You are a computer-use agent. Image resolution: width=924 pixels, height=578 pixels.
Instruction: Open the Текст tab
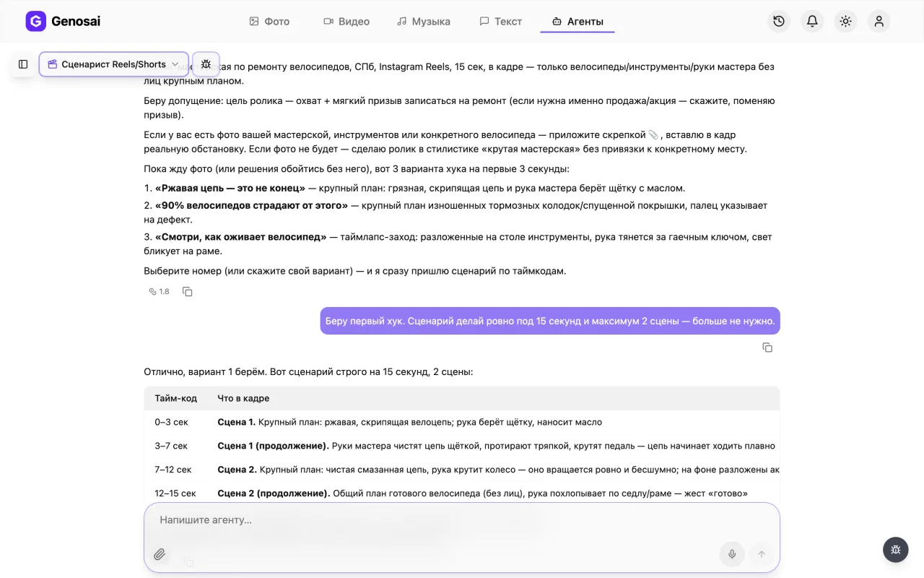point(500,22)
